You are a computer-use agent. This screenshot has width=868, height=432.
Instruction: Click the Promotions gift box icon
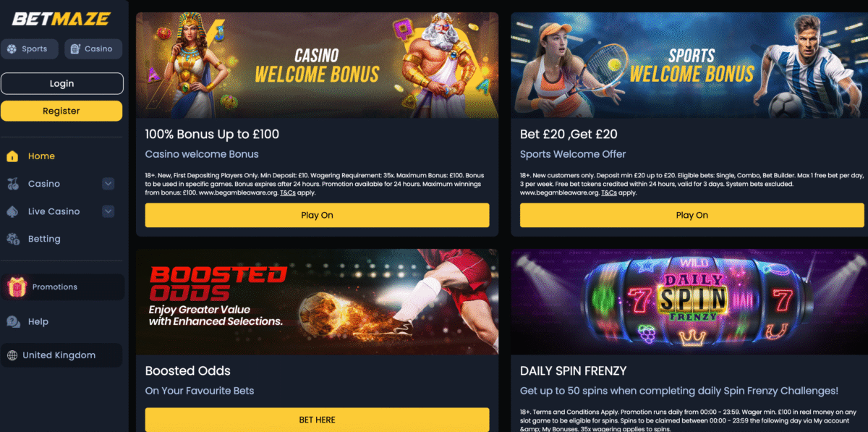pyautogui.click(x=16, y=287)
